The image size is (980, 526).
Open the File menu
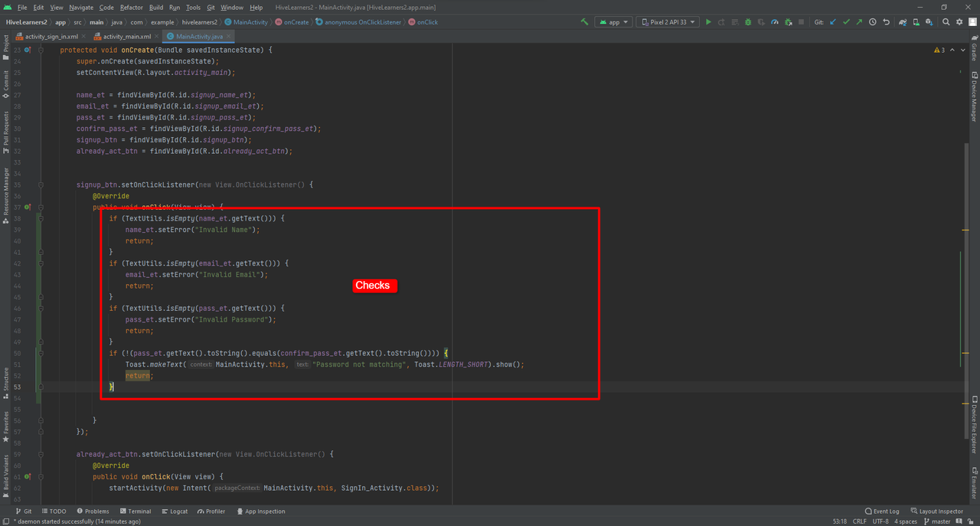click(22, 7)
